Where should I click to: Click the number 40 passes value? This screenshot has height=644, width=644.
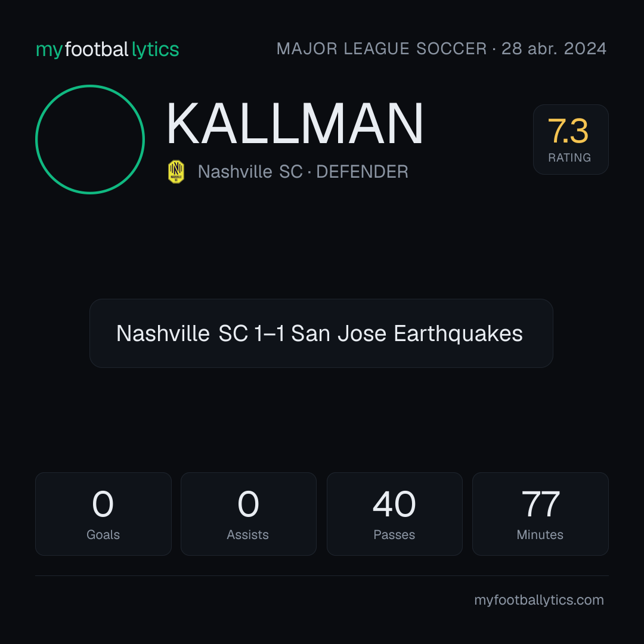[x=394, y=504]
